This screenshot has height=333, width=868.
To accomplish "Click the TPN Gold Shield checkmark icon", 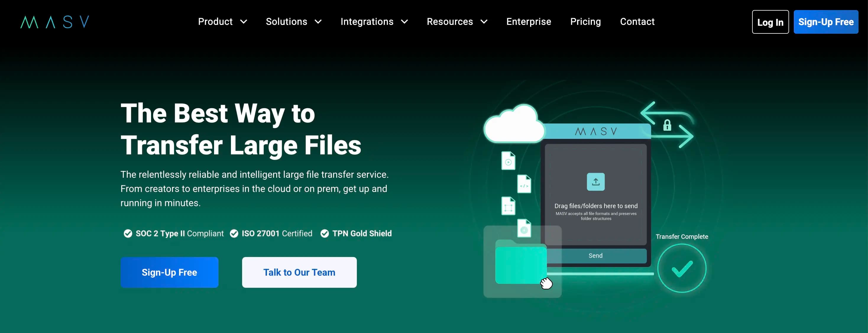I will (325, 234).
